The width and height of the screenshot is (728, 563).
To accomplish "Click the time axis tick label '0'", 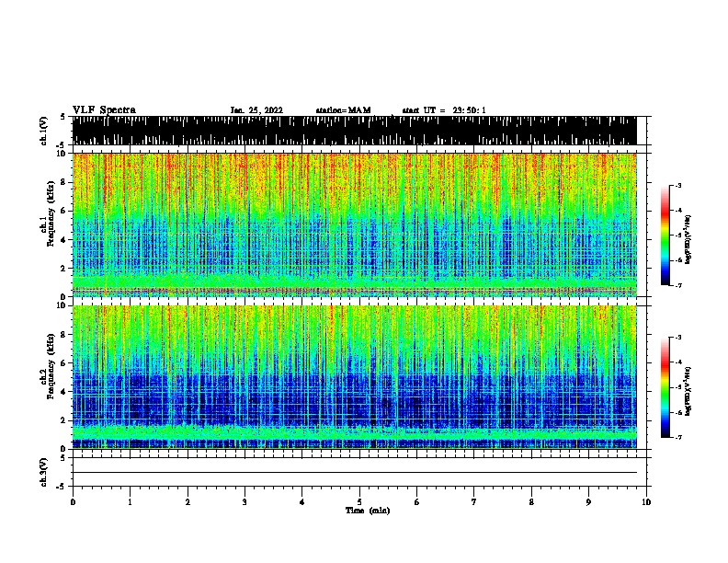I will [73, 502].
